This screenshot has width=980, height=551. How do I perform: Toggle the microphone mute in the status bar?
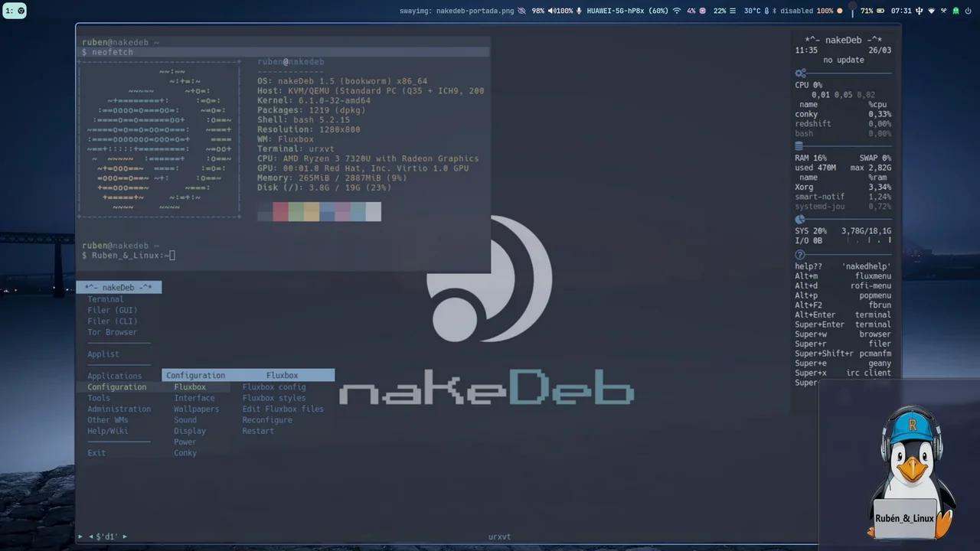tap(579, 10)
